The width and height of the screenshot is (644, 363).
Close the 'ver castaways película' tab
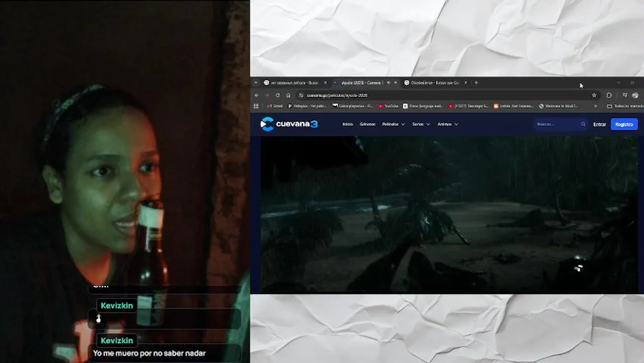tap(325, 83)
